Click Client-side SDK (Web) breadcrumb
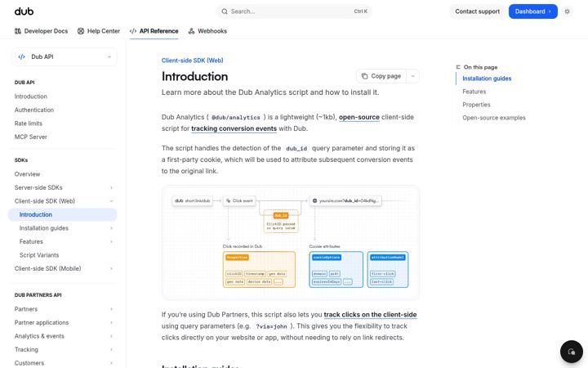This screenshot has height=368, width=588. pos(193,61)
